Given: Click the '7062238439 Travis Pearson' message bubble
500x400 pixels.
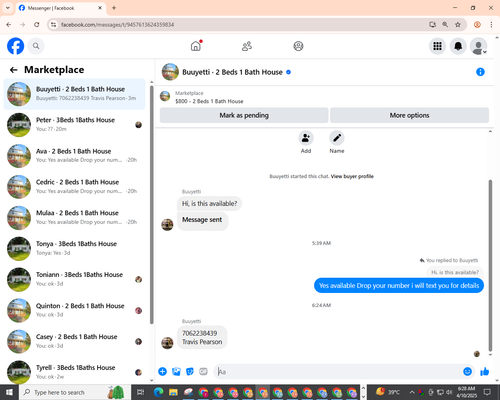Looking at the screenshot, I should tap(202, 337).
